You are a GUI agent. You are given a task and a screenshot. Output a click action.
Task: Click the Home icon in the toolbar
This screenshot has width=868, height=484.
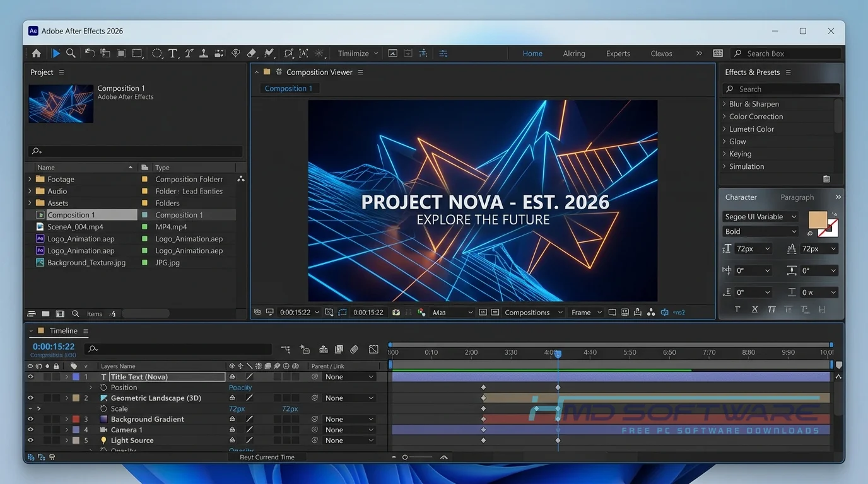[37, 54]
